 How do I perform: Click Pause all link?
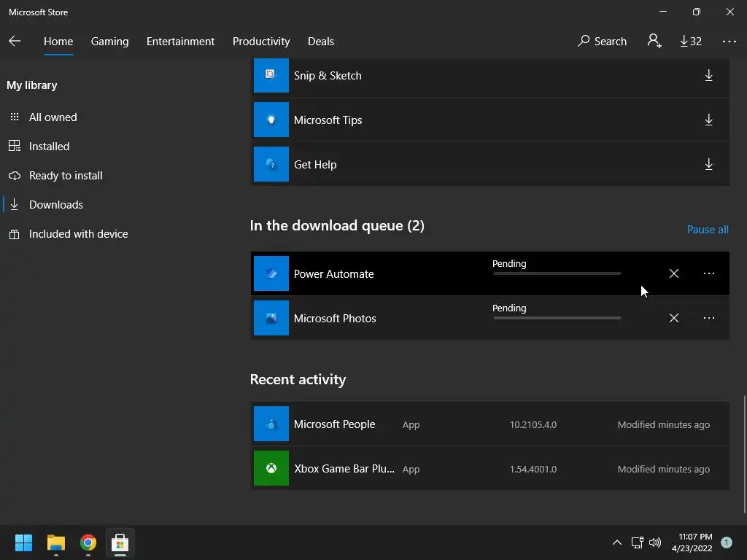pos(708,230)
